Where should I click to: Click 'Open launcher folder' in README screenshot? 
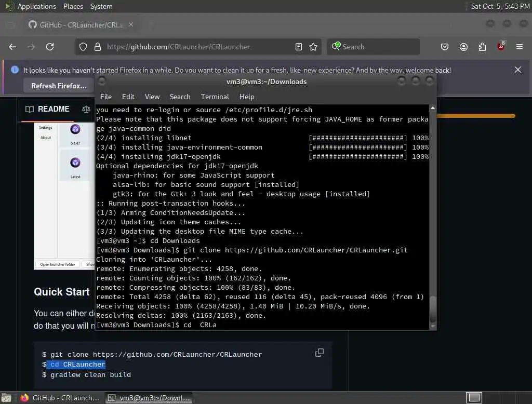coord(57,264)
